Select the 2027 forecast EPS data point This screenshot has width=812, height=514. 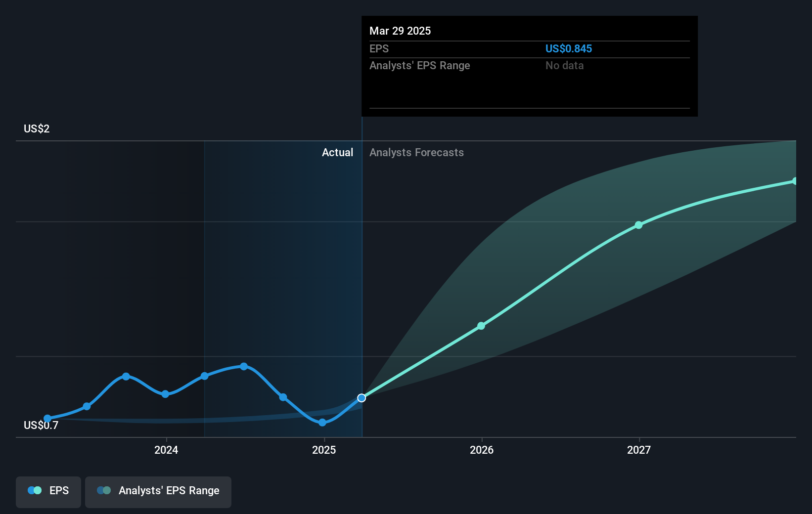tap(638, 225)
